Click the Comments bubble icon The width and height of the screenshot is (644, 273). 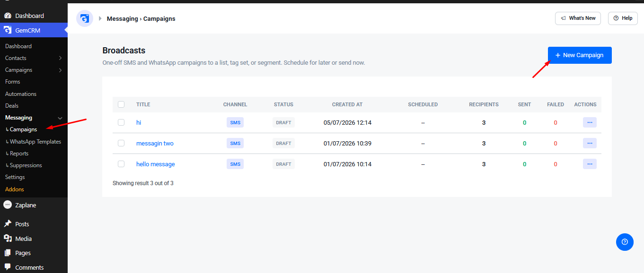8,267
